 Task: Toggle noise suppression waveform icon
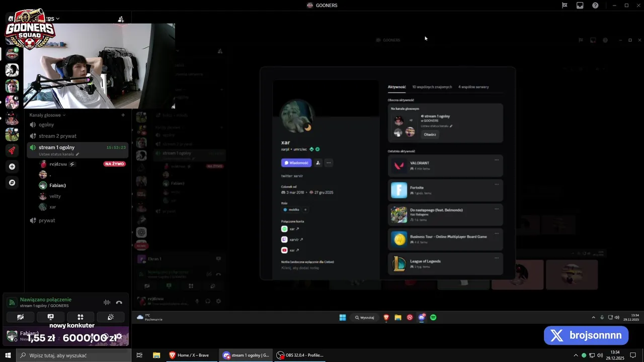(x=107, y=302)
